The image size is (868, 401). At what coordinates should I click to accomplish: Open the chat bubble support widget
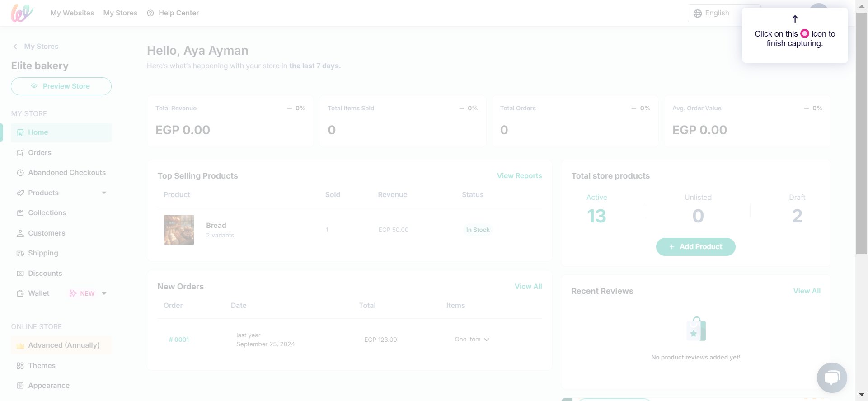coord(832,377)
